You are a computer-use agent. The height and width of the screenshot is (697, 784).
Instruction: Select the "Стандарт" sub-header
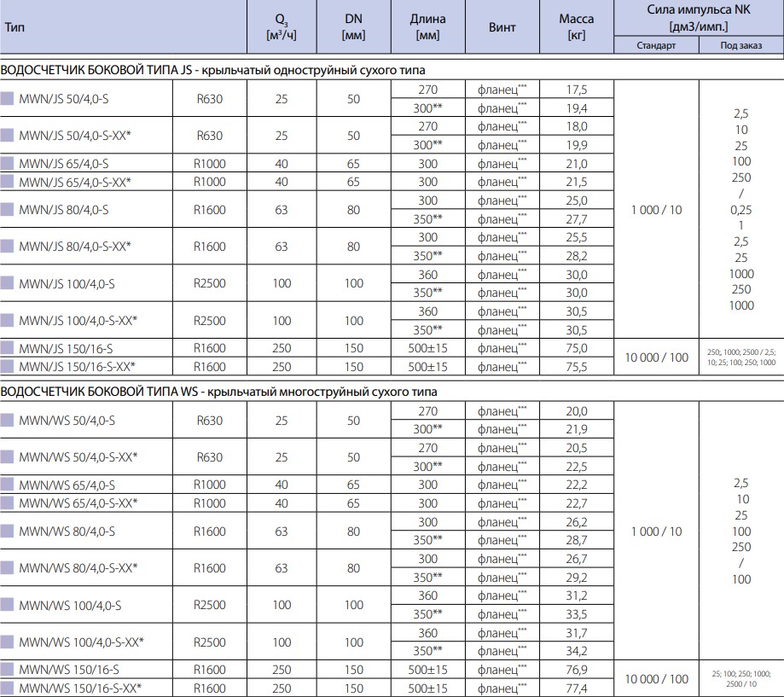(x=656, y=45)
